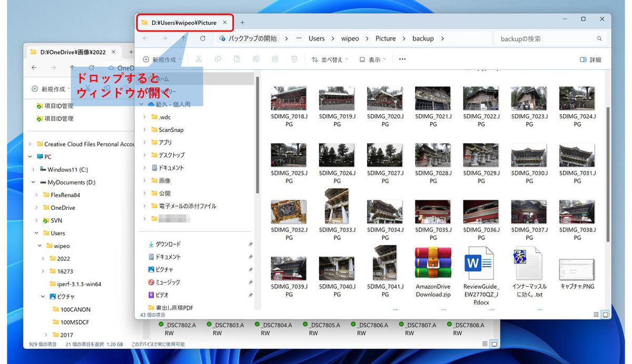Viewport: 632px width, 364px height.
Task: Collapse the wipeo folder node
Action: pos(39,246)
